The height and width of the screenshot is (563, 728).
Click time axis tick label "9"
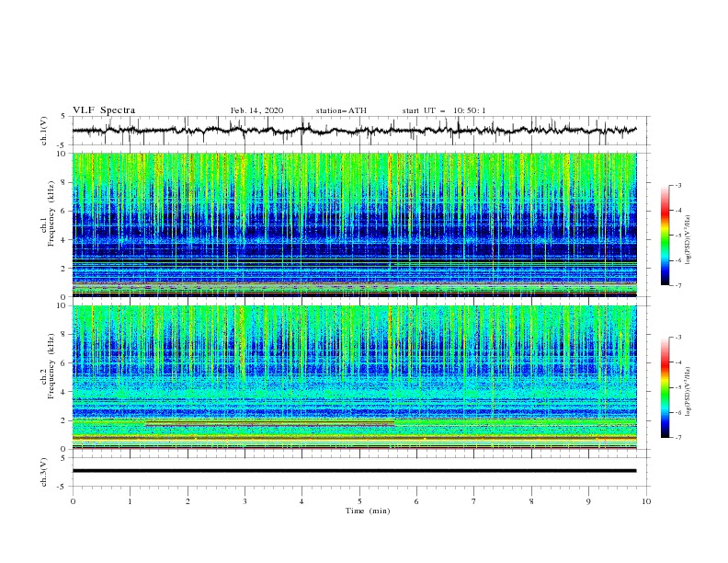point(588,501)
